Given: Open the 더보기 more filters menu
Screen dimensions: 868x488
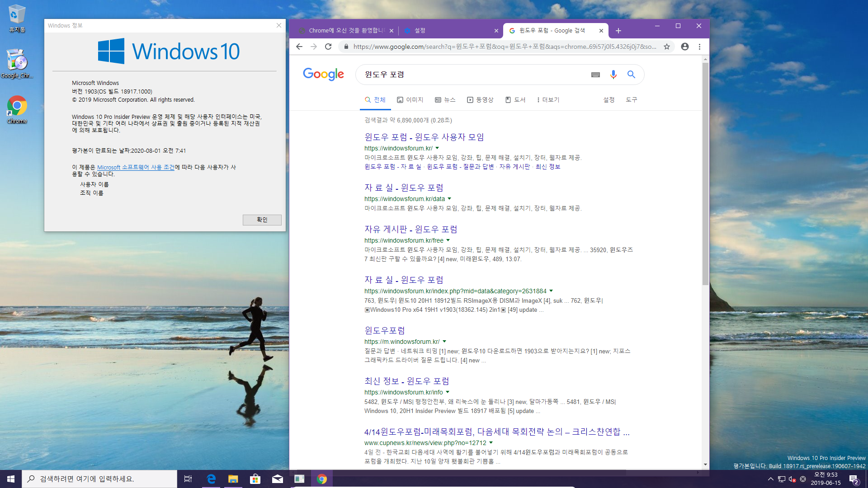Looking at the screenshot, I should pyautogui.click(x=548, y=100).
